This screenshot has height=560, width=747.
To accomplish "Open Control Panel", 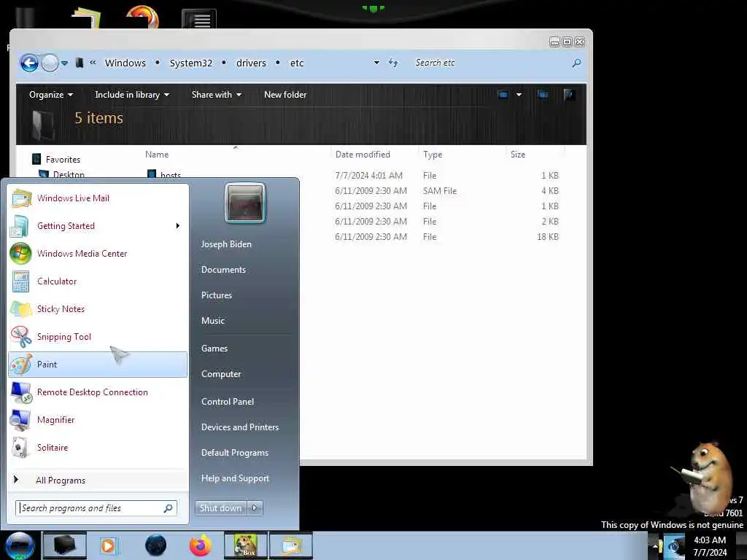I will tap(228, 402).
